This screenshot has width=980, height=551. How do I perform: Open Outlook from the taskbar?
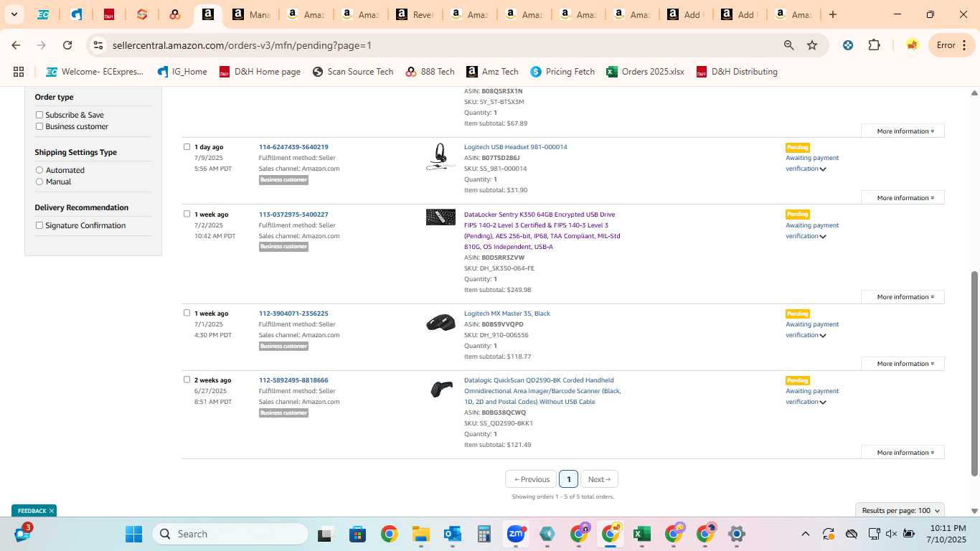pos(453,534)
